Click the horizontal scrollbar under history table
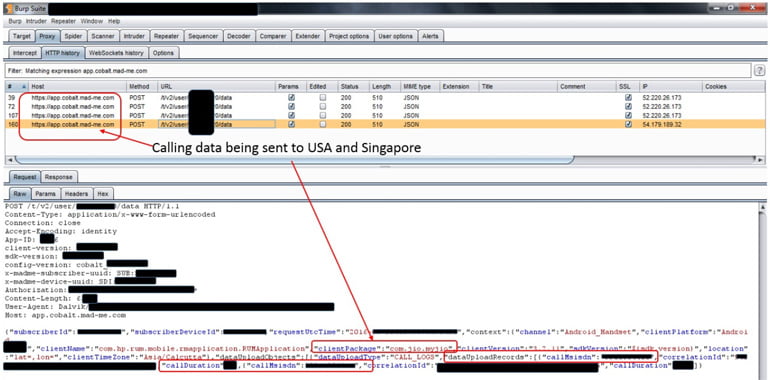Screen dimensions: 770x380 (x=295, y=160)
